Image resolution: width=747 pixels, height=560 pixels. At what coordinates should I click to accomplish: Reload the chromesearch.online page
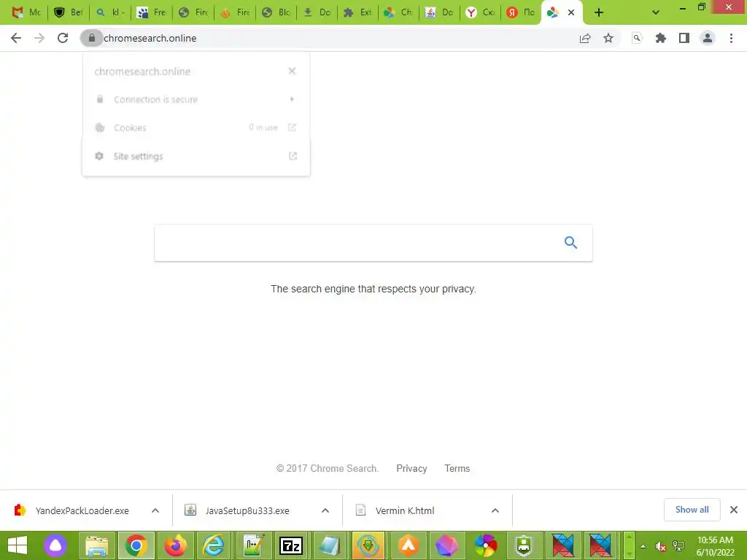pyautogui.click(x=63, y=38)
